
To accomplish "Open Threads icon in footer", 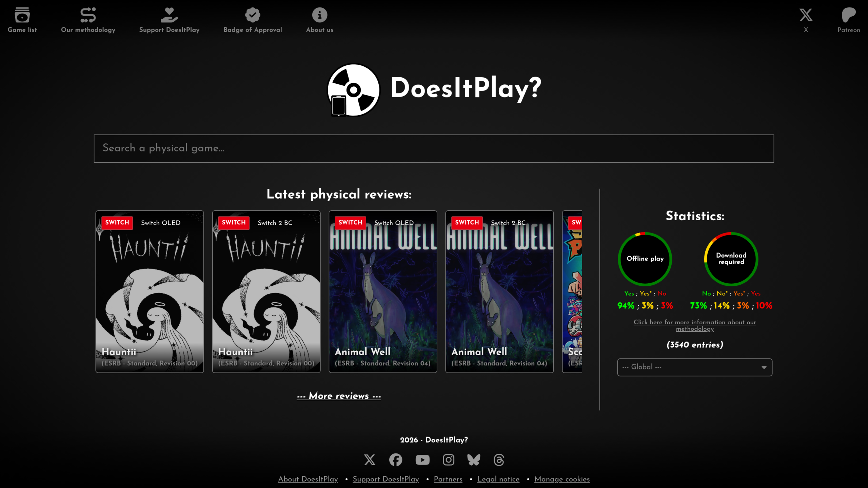I will pos(499,460).
